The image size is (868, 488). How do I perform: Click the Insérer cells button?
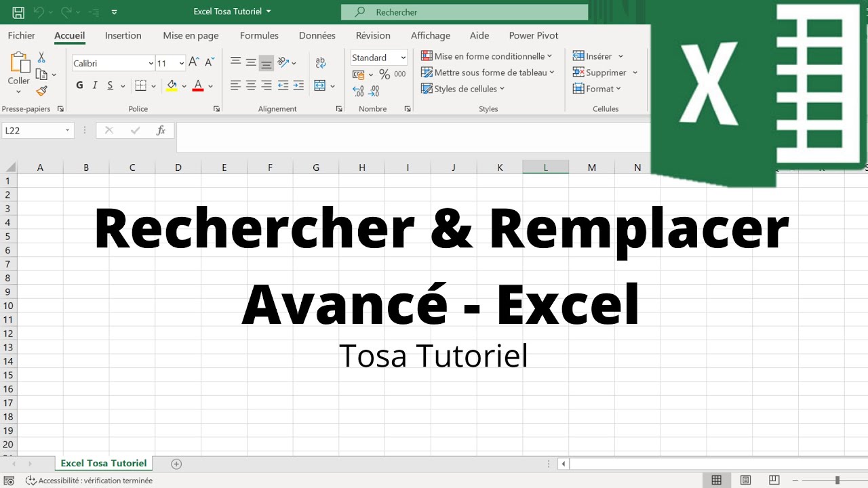click(597, 56)
